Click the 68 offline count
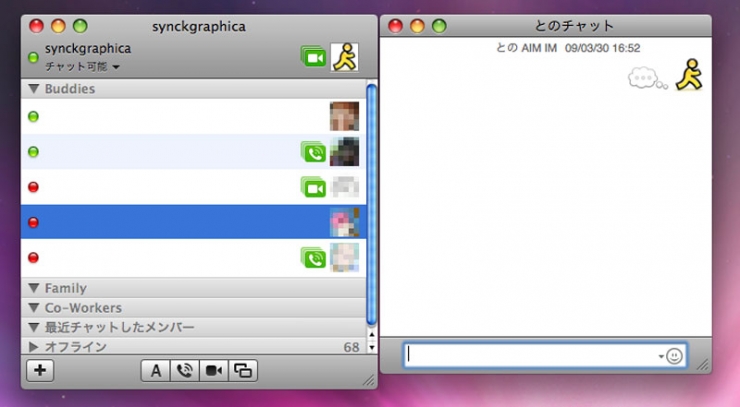 (x=352, y=347)
